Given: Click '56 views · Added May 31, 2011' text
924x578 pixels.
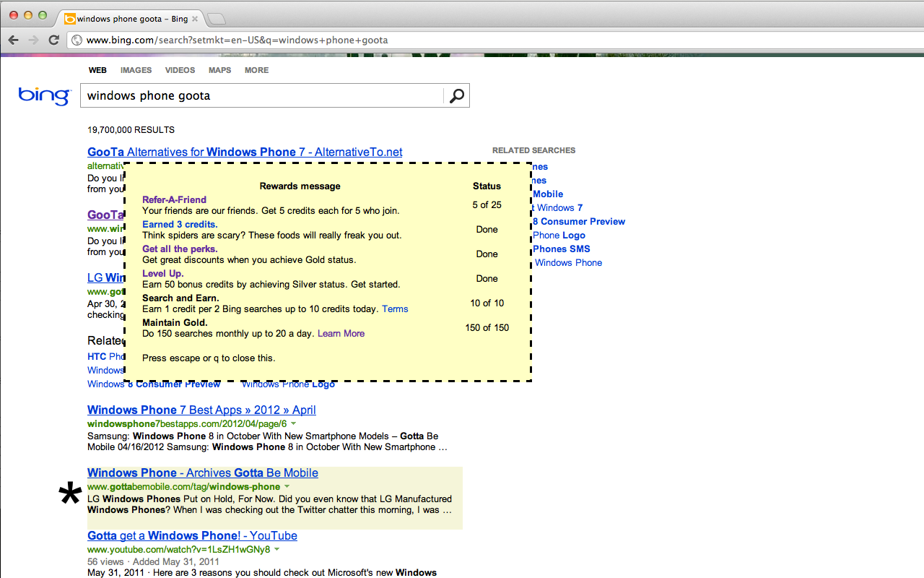Looking at the screenshot, I should pyautogui.click(x=153, y=561).
